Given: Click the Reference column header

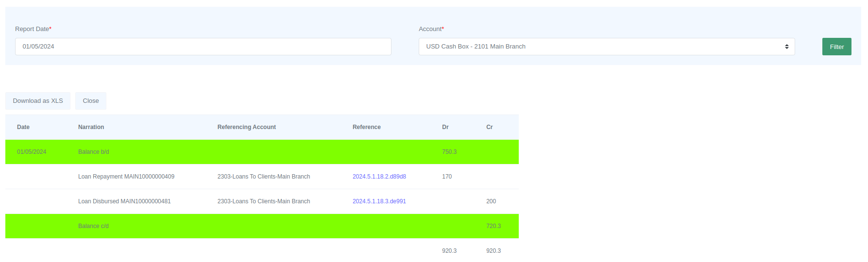Looking at the screenshot, I should [366, 127].
